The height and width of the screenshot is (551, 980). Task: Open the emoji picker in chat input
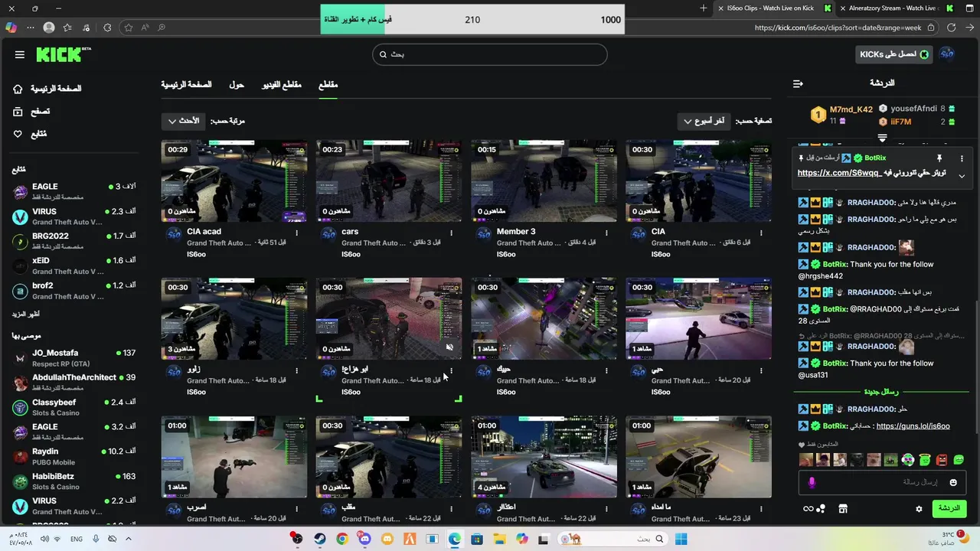[953, 482]
